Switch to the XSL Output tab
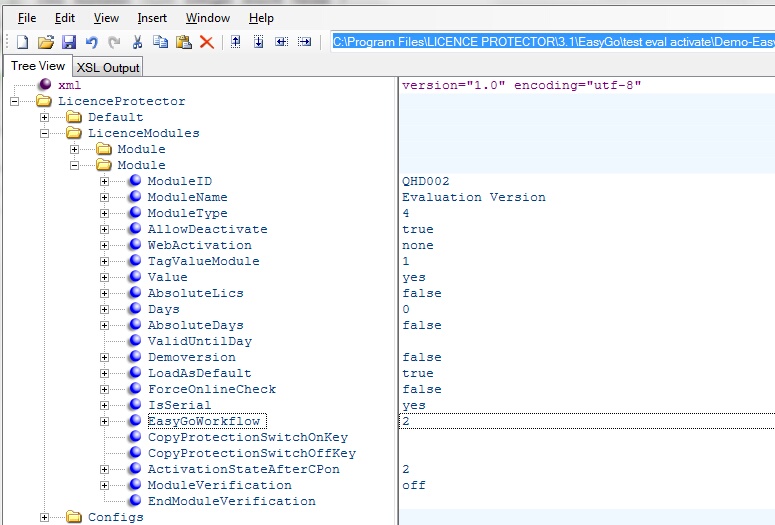Image resolution: width=775 pixels, height=525 pixels. tap(108, 68)
